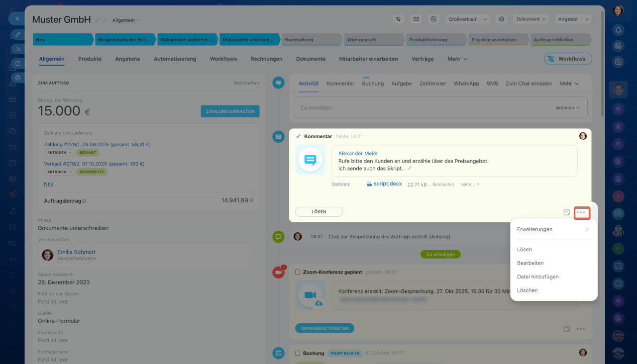637x364 pixels.
Task: Click the chat search icon in header
Action: pyautogui.click(x=434, y=19)
